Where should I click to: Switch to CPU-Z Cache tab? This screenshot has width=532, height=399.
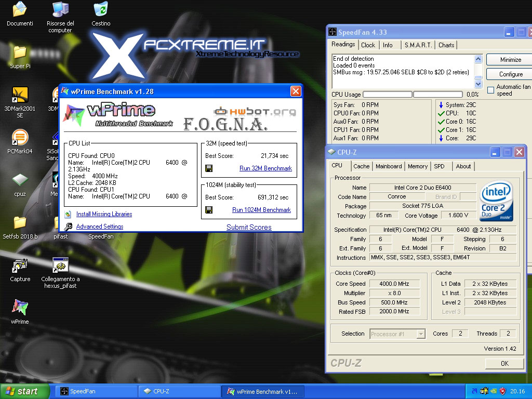(x=362, y=166)
